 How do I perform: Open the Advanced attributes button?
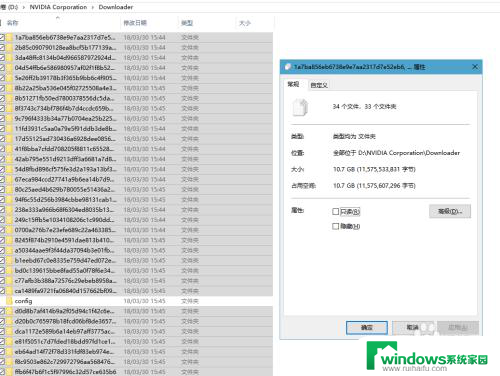[x=450, y=211]
